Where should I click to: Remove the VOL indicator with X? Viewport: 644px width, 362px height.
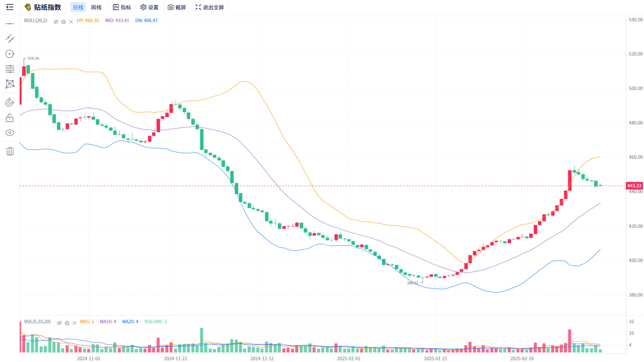click(x=74, y=322)
